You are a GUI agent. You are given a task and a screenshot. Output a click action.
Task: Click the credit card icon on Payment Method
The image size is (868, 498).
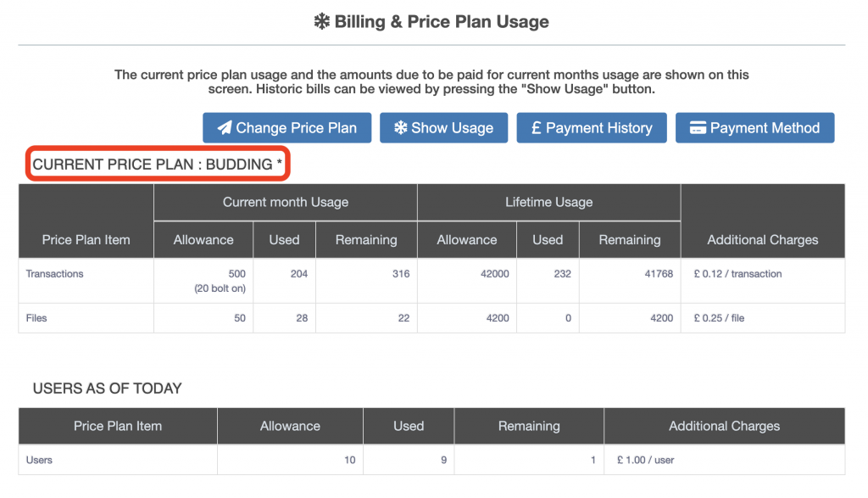pyautogui.click(x=698, y=128)
